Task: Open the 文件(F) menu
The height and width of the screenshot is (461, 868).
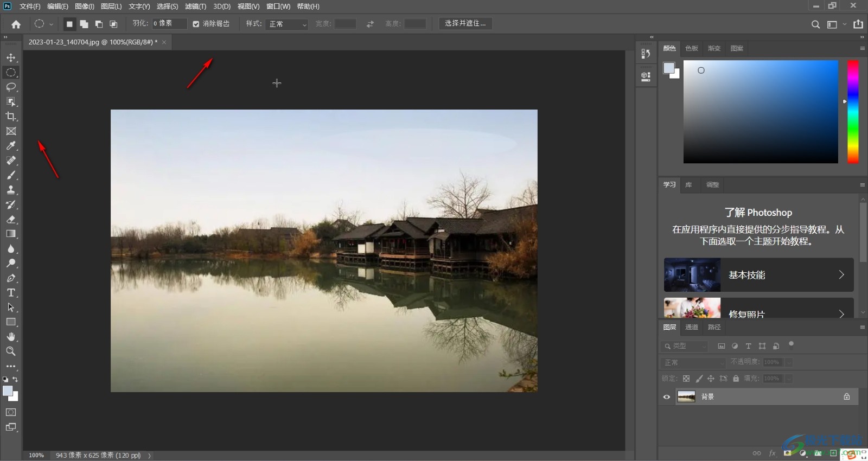Action: [30, 7]
